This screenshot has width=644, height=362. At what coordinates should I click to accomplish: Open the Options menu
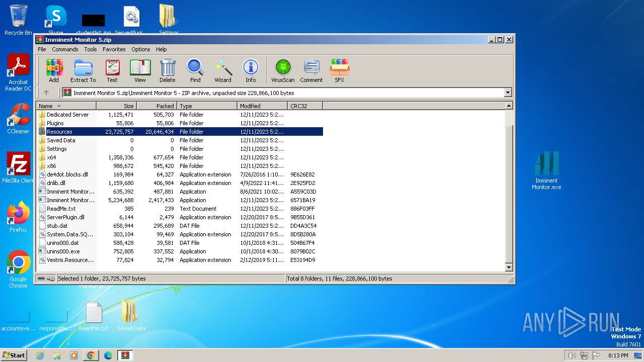pyautogui.click(x=141, y=49)
